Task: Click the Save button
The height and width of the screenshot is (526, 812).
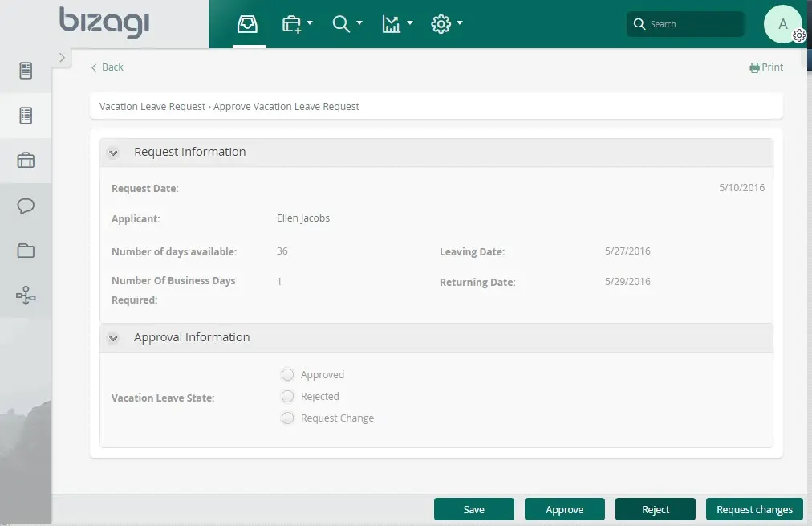Action: tap(474, 509)
